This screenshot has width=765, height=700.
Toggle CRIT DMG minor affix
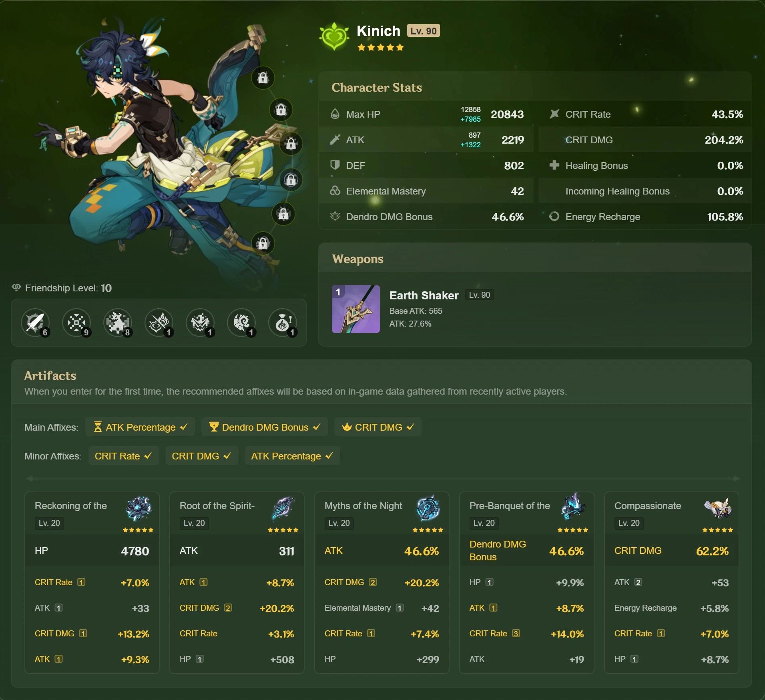pos(202,456)
